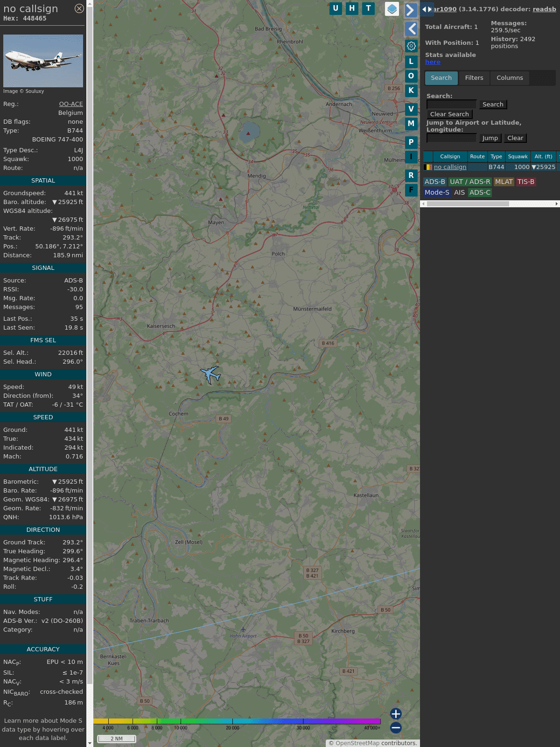Click the right chevron sidebar button
Screen dimensions: 560x747
411,10
